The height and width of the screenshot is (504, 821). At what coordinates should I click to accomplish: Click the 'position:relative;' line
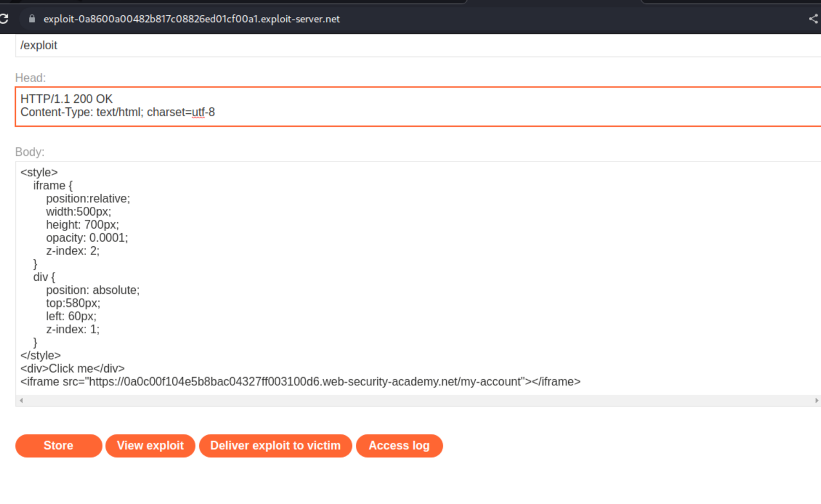(88, 199)
